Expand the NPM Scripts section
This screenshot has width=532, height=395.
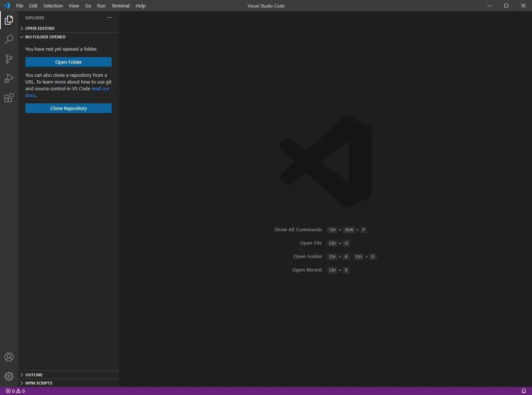(x=38, y=383)
